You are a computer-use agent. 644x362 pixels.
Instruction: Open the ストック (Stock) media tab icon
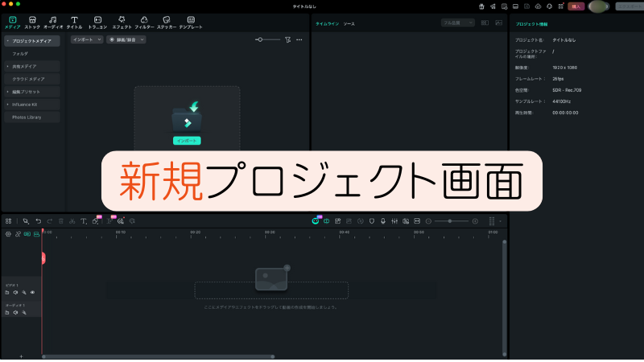(x=32, y=22)
